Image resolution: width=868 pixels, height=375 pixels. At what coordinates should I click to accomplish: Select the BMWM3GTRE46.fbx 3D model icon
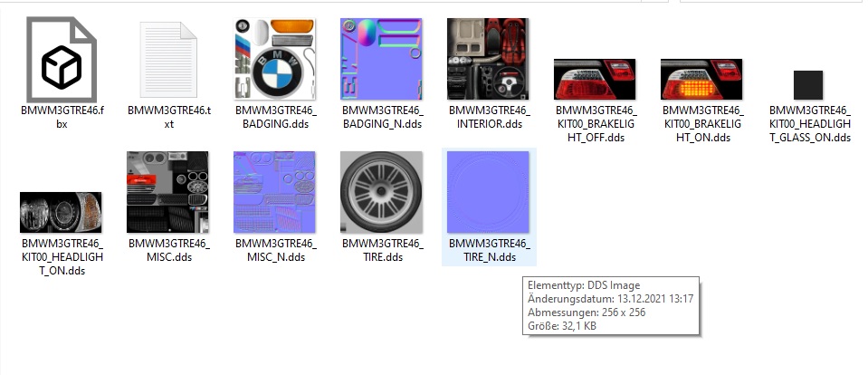coord(62,59)
